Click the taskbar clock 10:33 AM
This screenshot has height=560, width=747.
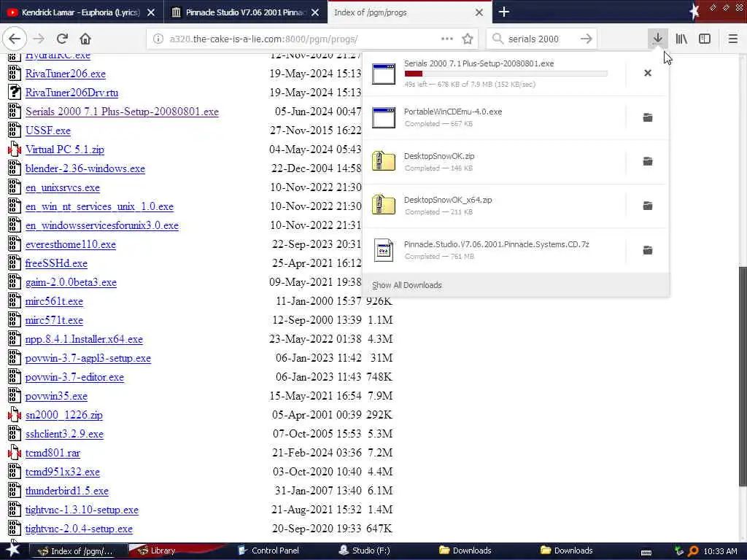[720, 551]
